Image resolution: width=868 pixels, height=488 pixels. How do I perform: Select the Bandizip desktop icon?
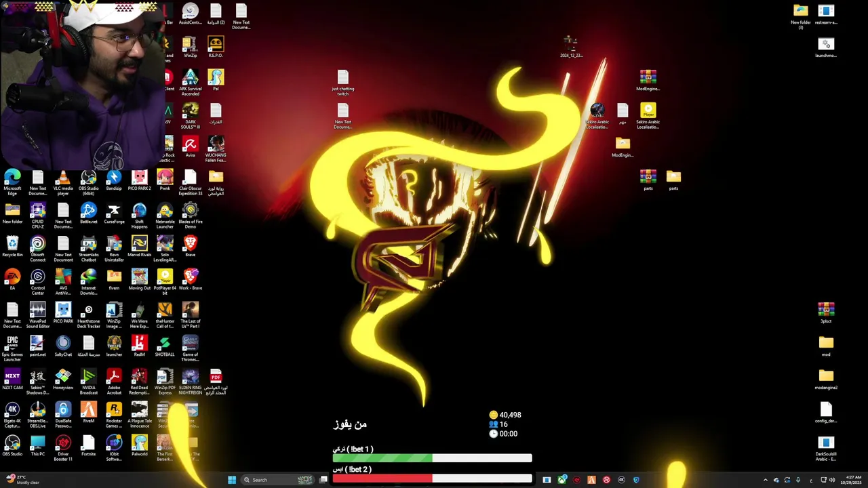[x=114, y=181]
